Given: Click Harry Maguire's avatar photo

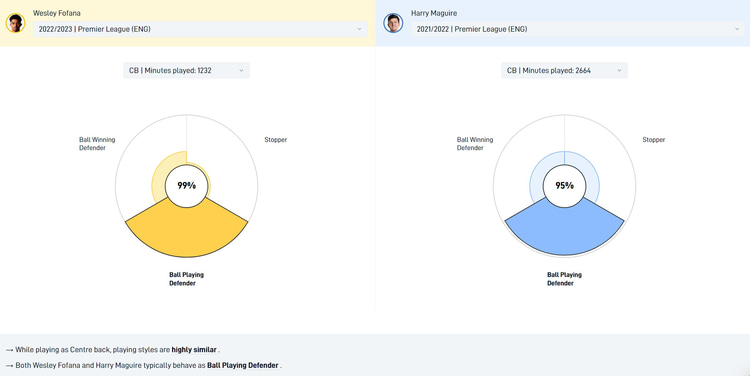Looking at the screenshot, I should (x=393, y=22).
